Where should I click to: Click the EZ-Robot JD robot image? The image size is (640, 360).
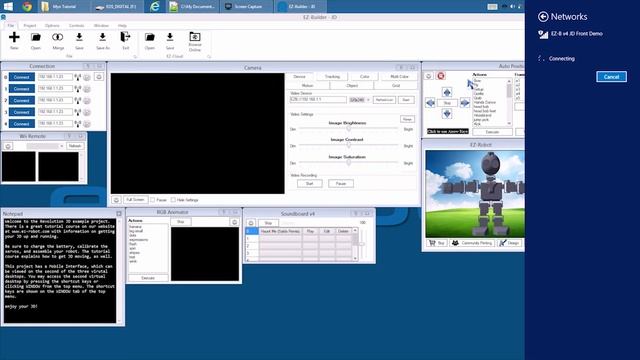click(475, 194)
